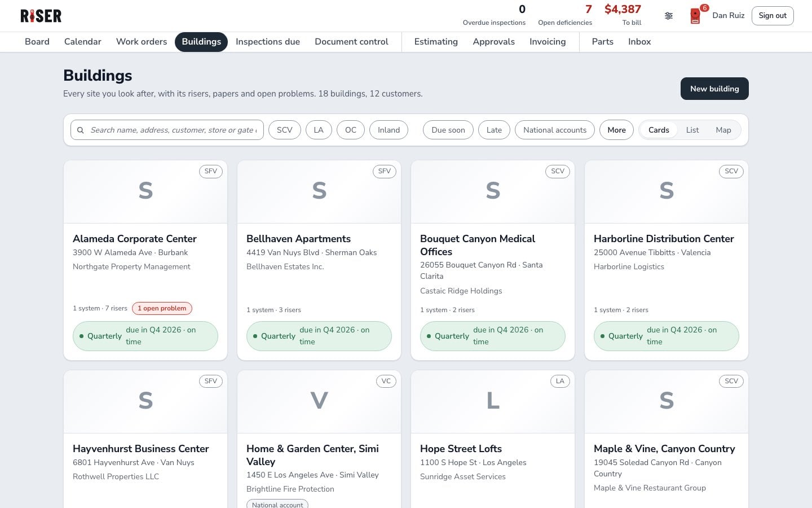Toggle the Due soon filter chip
Viewport: 812px width, 508px height.
(x=448, y=130)
